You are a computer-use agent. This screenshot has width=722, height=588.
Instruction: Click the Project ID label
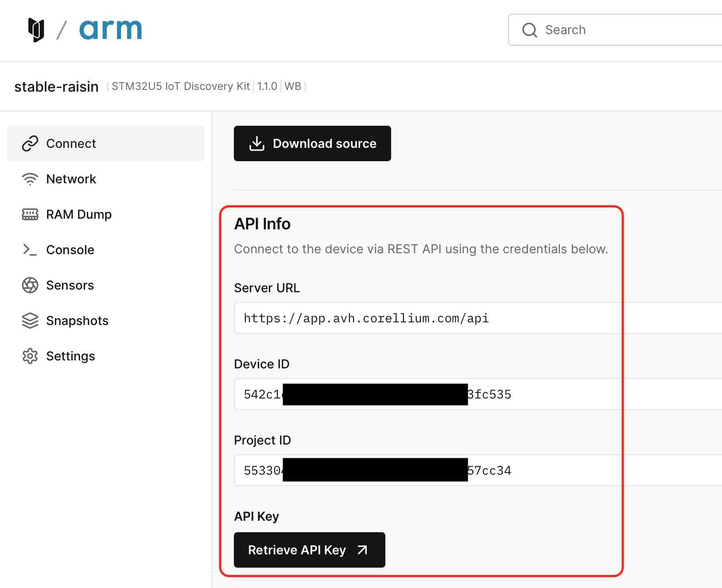[262, 440]
